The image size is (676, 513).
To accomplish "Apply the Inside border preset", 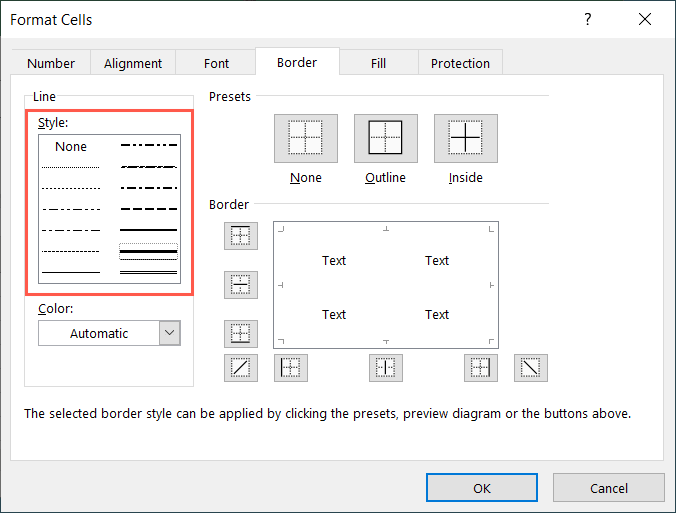I will [x=465, y=138].
